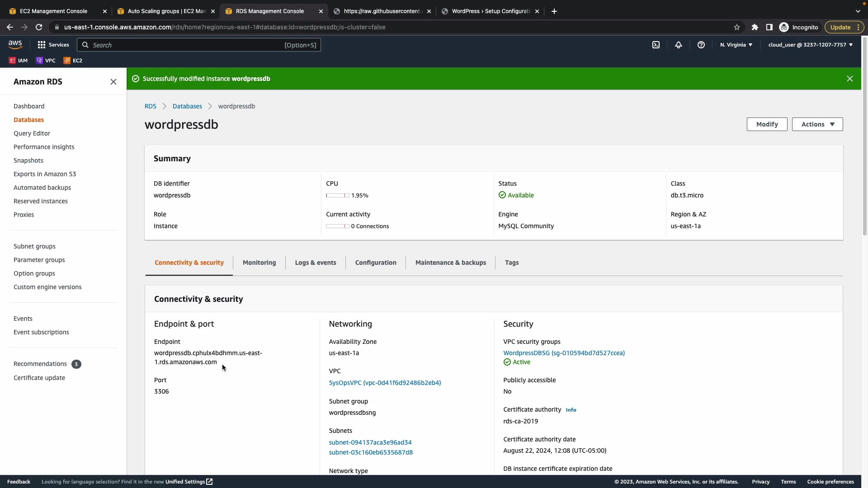This screenshot has width=868, height=488.
Task: Open AWS CloudShell icon in header
Action: pos(656,45)
